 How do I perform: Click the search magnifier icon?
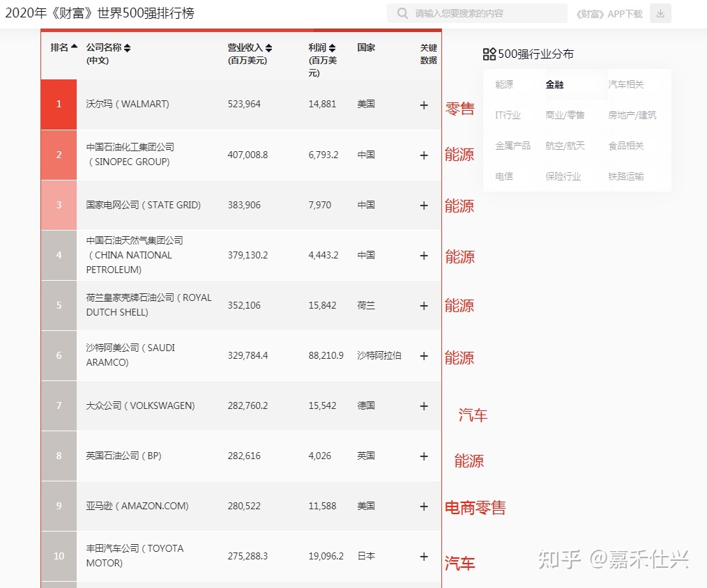point(402,13)
